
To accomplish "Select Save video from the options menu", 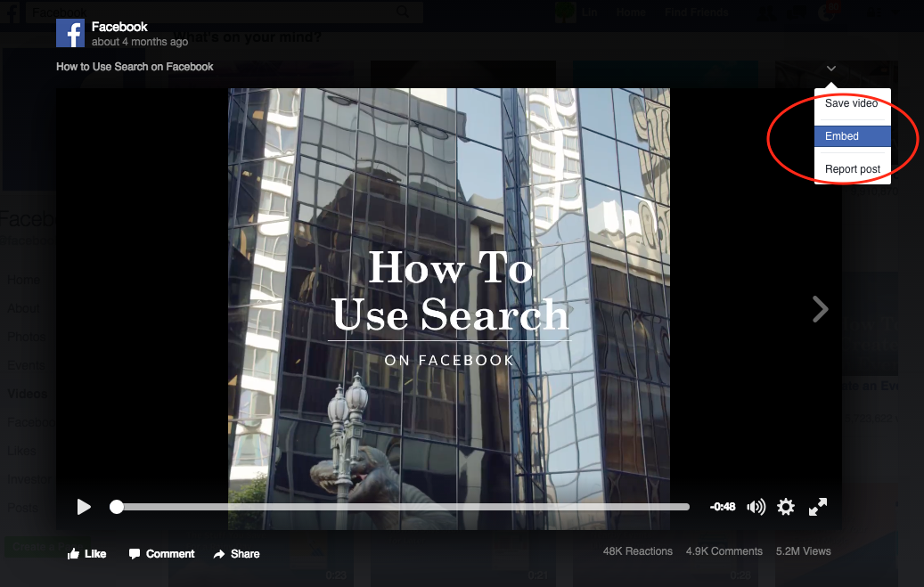I will coord(851,103).
